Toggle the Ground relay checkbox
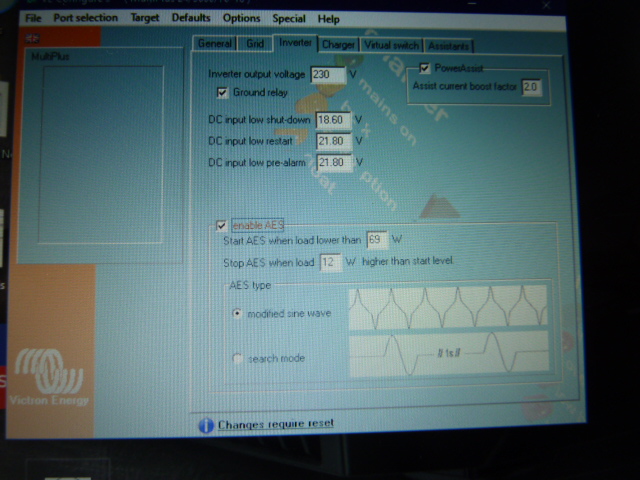Viewport: 640px width, 480px height. pos(222,93)
